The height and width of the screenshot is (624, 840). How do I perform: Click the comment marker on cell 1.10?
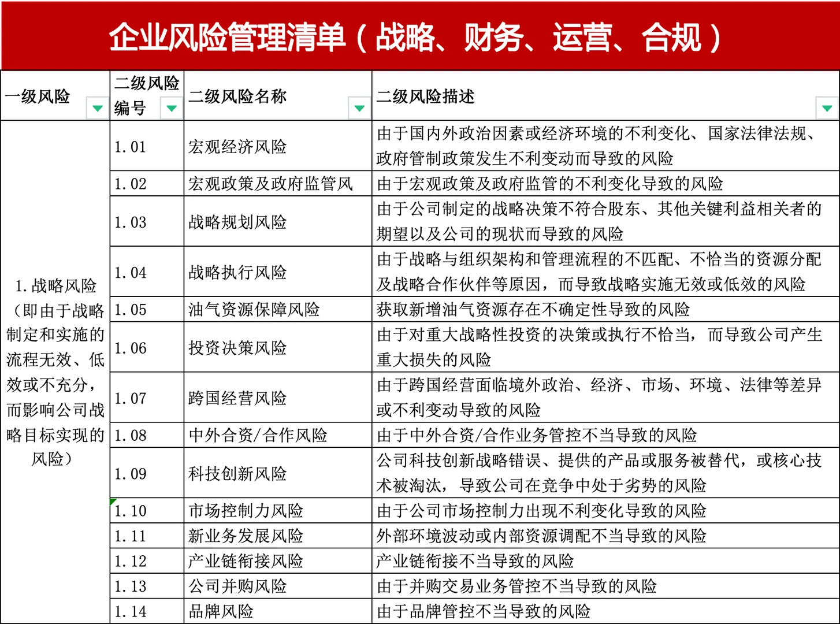pyautogui.click(x=113, y=501)
